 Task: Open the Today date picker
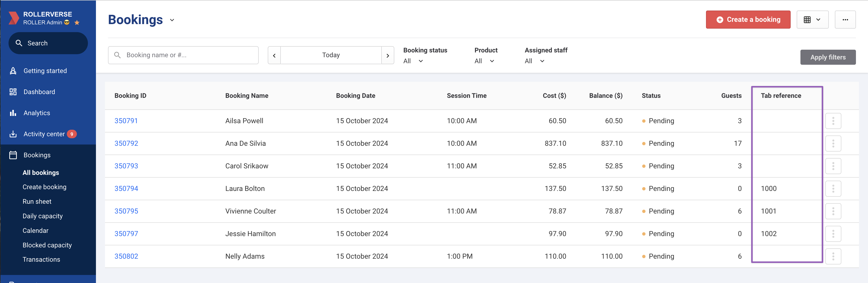pyautogui.click(x=331, y=55)
